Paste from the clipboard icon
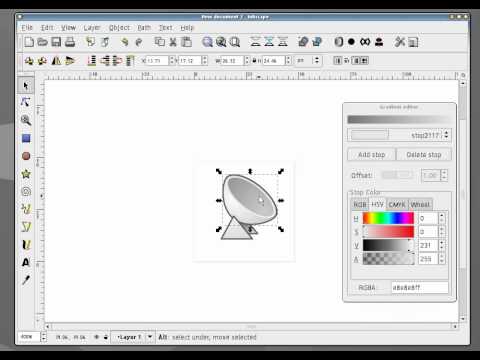 pyautogui.click(x=187, y=42)
